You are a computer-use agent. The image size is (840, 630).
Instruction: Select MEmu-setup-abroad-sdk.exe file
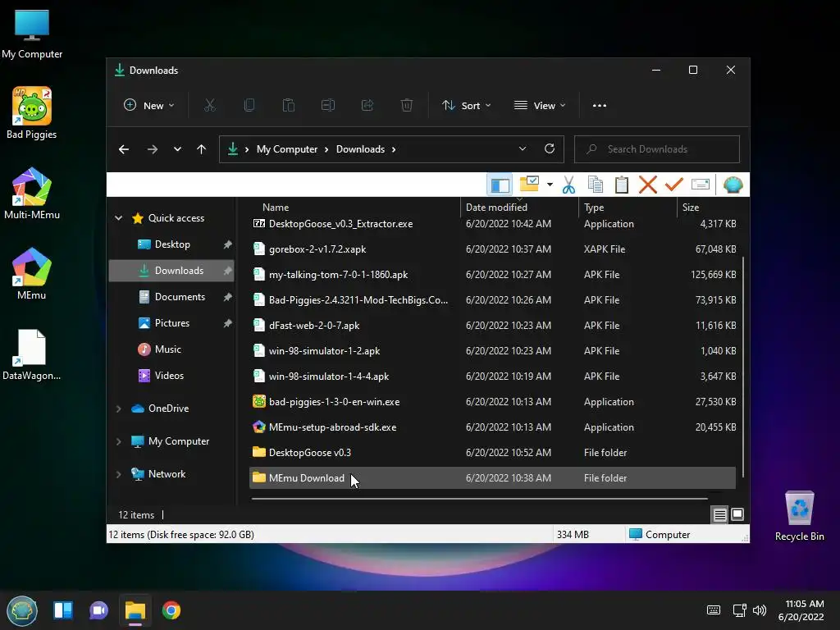(x=492, y=427)
